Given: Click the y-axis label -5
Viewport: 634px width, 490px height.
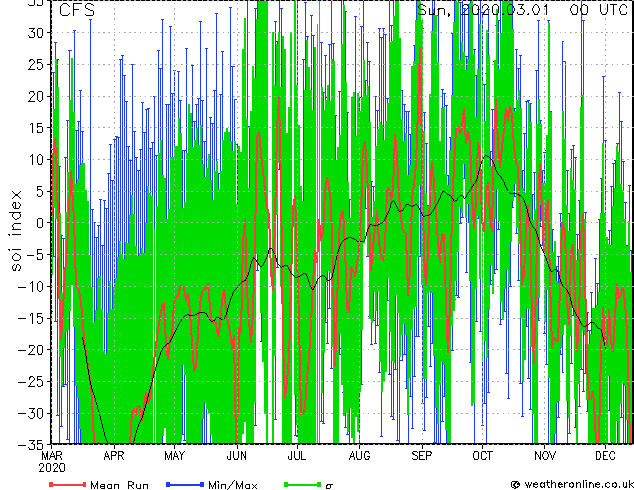Looking at the screenshot, I should [x=35, y=255].
